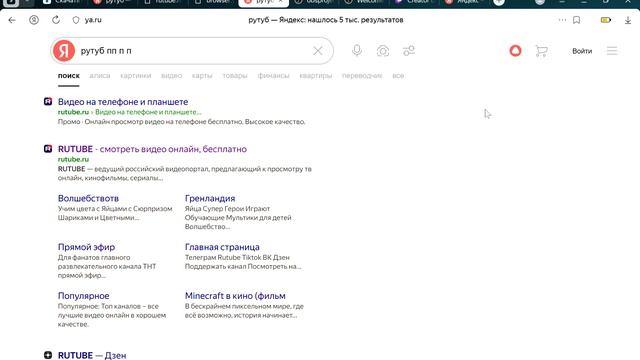Switch to the переводчик tab
640x360 pixels.
click(362, 76)
